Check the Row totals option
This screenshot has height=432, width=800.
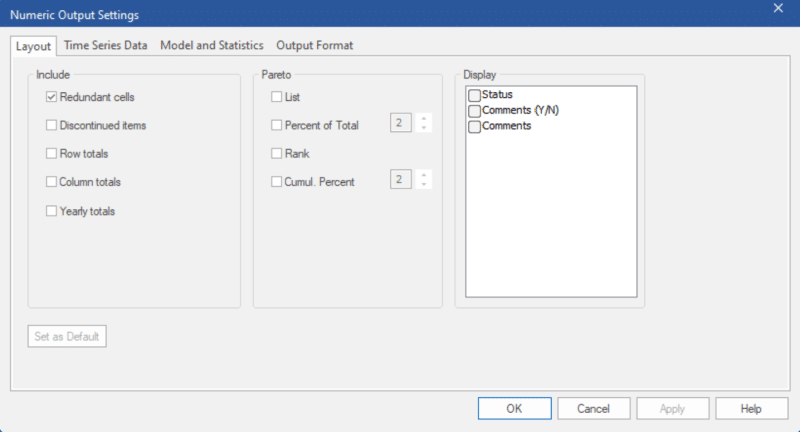coord(51,154)
